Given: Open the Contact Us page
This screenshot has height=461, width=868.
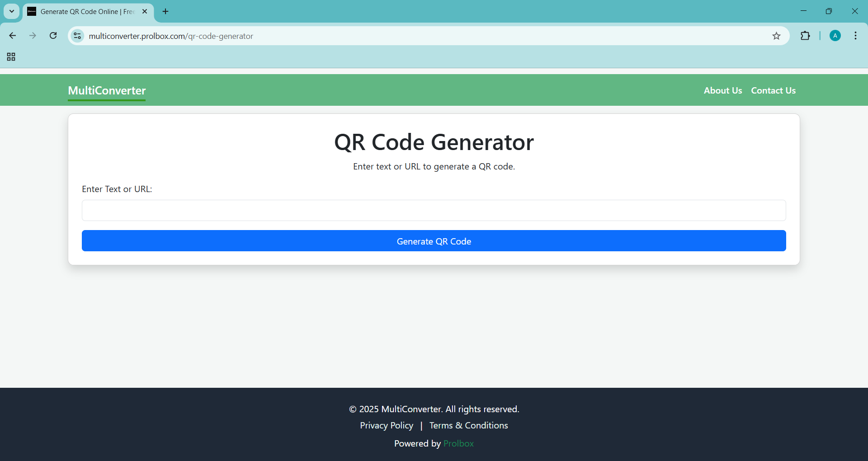Looking at the screenshot, I should tap(773, 90).
